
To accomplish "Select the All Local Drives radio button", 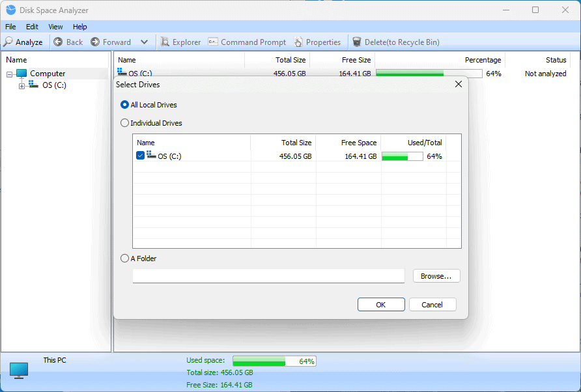I will point(124,105).
